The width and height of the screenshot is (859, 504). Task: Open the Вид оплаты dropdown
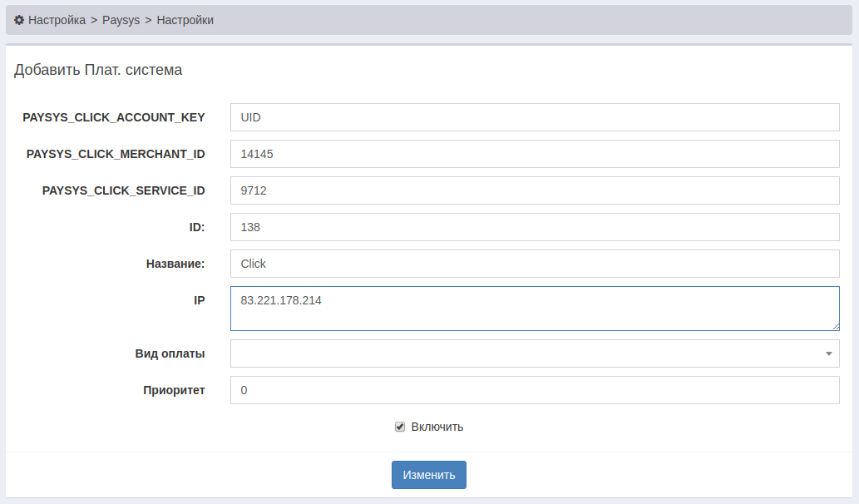point(524,353)
